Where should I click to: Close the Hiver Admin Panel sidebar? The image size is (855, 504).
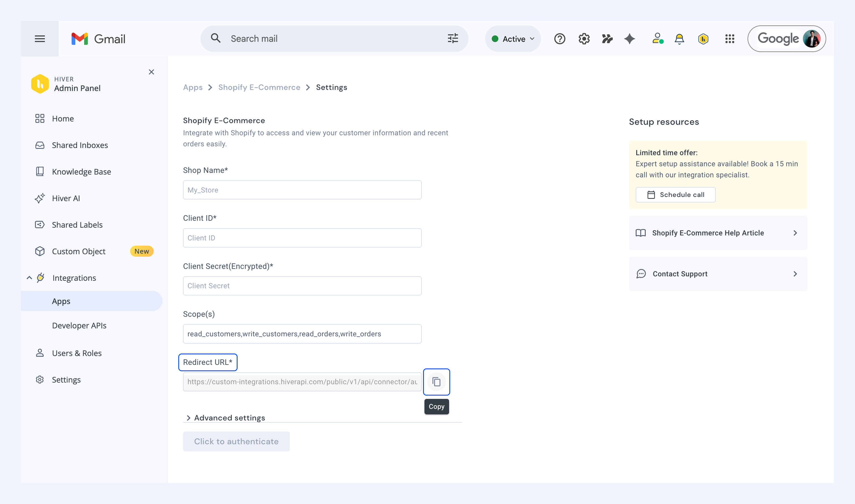point(151,72)
